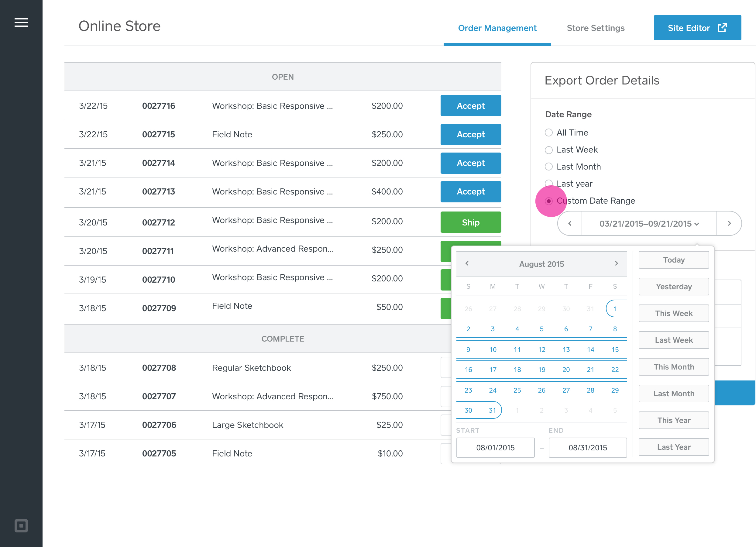Screen dimensions: 756x547
Task: Select the Custom Date Range radio button
Action: click(x=548, y=201)
